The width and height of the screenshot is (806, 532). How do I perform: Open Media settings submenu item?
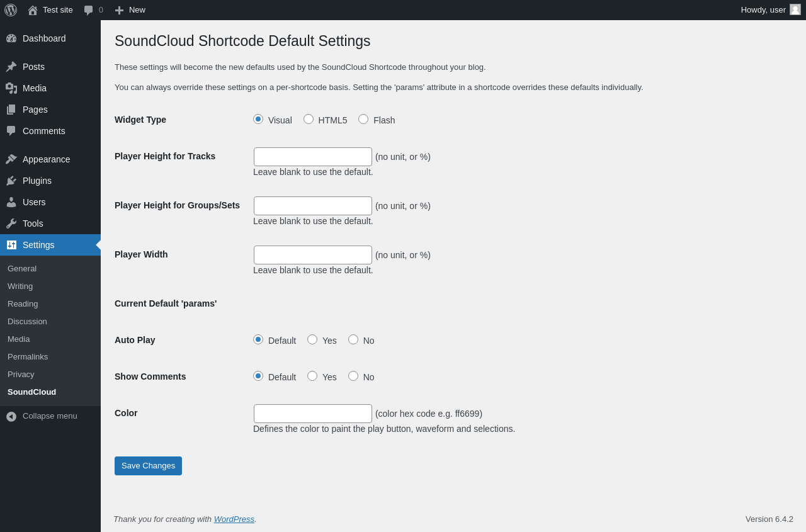[50, 339]
